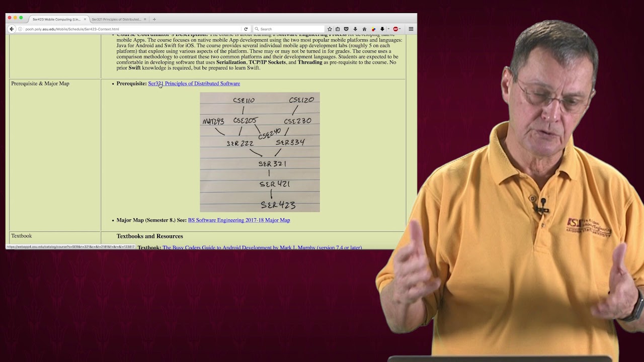Expand Adblock Plus dropdown arrow

click(400, 29)
